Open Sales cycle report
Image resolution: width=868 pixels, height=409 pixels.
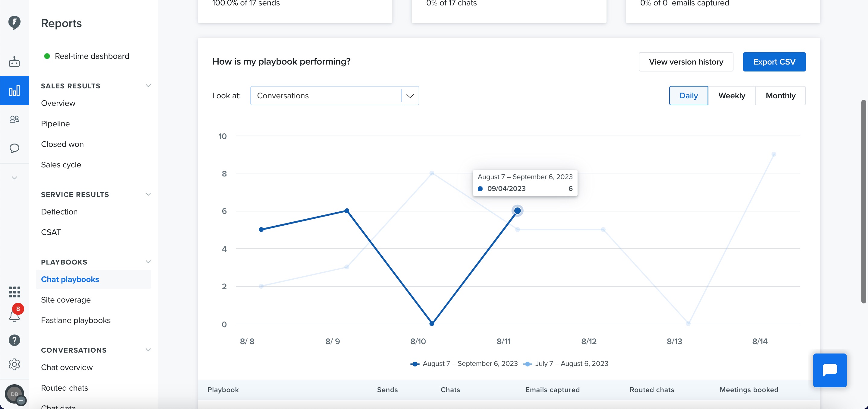tap(61, 165)
